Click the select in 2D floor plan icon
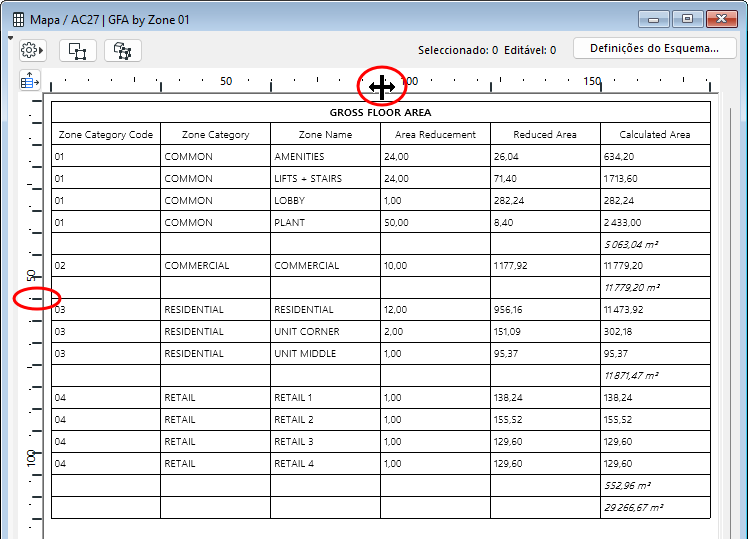 click(78, 51)
